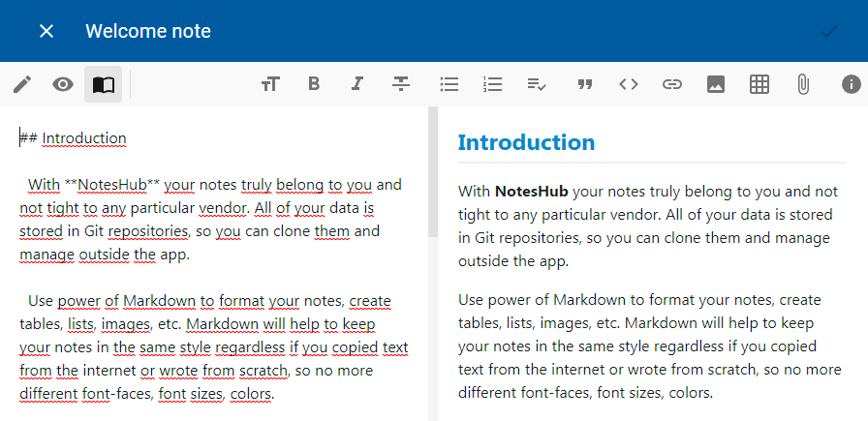Insert a hyperlink
The image size is (868, 421).
pos(672,84)
